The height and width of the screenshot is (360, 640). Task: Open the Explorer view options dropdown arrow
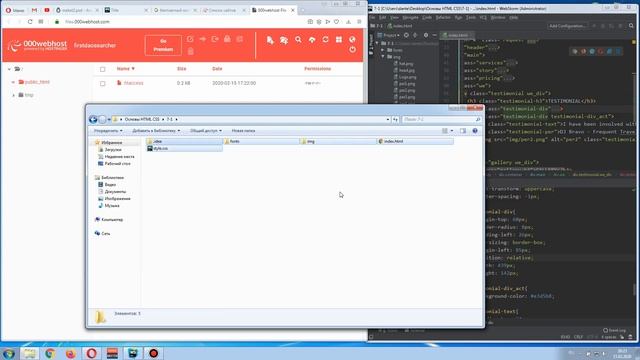[452, 131]
